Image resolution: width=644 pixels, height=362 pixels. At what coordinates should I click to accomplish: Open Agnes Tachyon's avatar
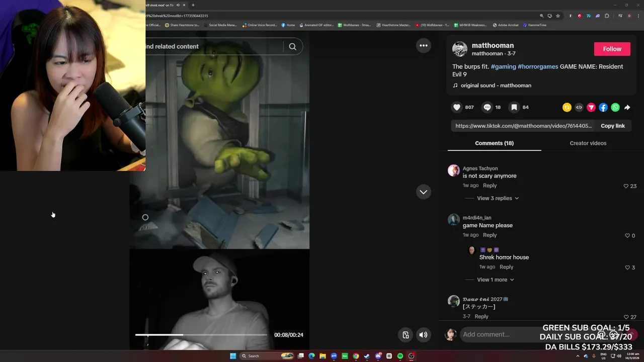pos(454,170)
